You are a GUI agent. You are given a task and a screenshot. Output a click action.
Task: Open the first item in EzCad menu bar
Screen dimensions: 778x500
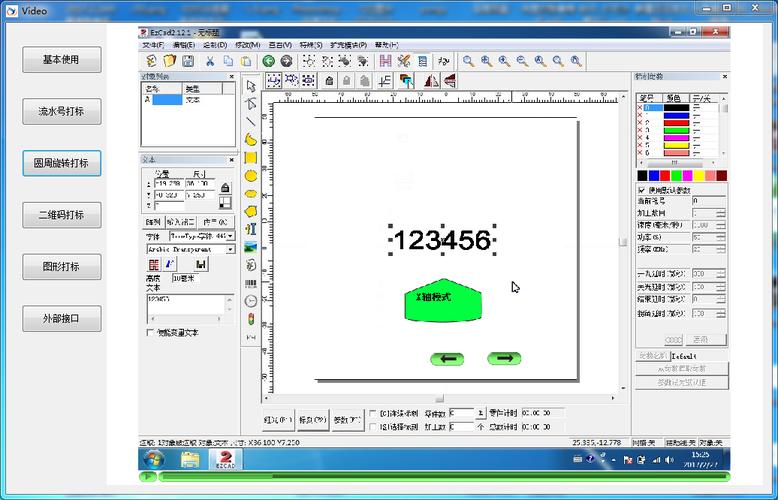(x=153, y=45)
